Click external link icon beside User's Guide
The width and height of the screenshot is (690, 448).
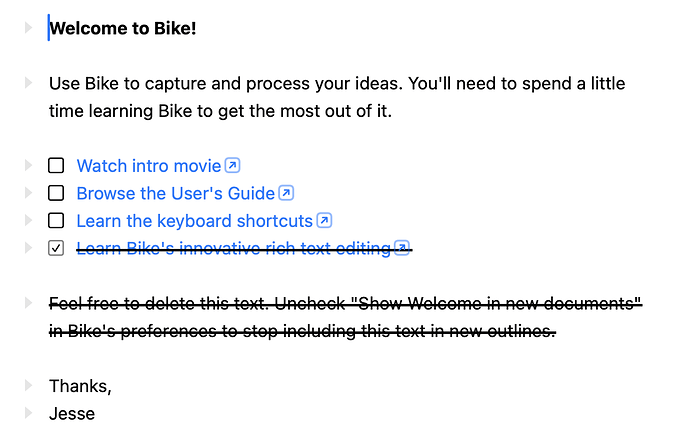click(x=286, y=193)
